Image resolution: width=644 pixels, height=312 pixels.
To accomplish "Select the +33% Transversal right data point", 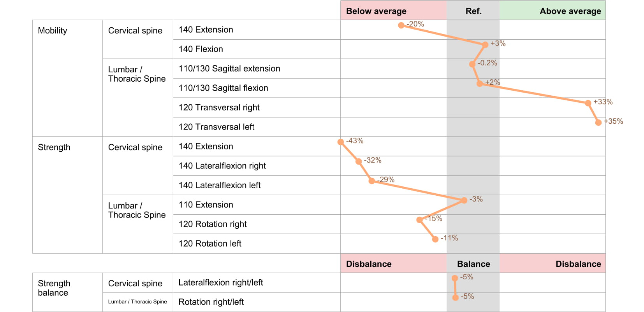I will (588, 103).
